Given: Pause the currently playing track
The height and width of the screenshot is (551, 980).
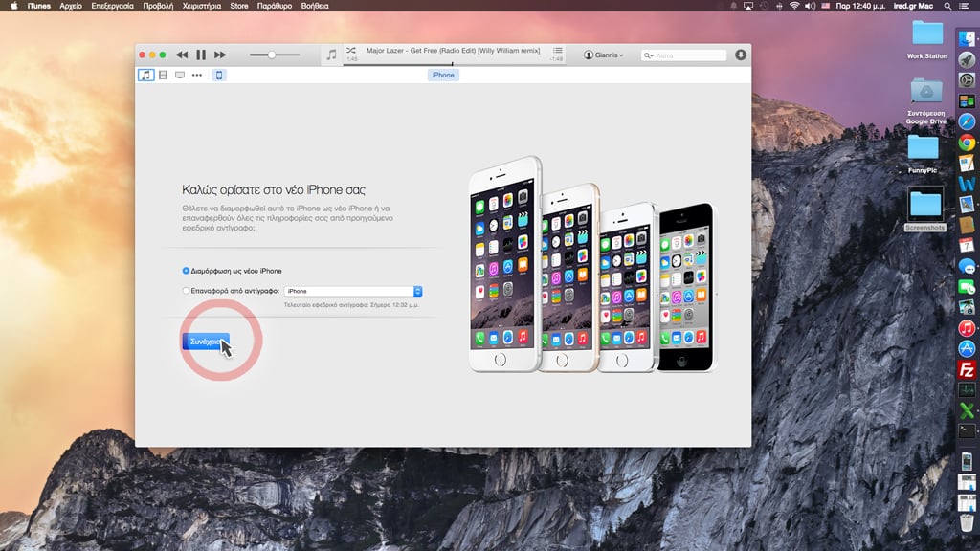Looking at the screenshot, I should coord(201,55).
